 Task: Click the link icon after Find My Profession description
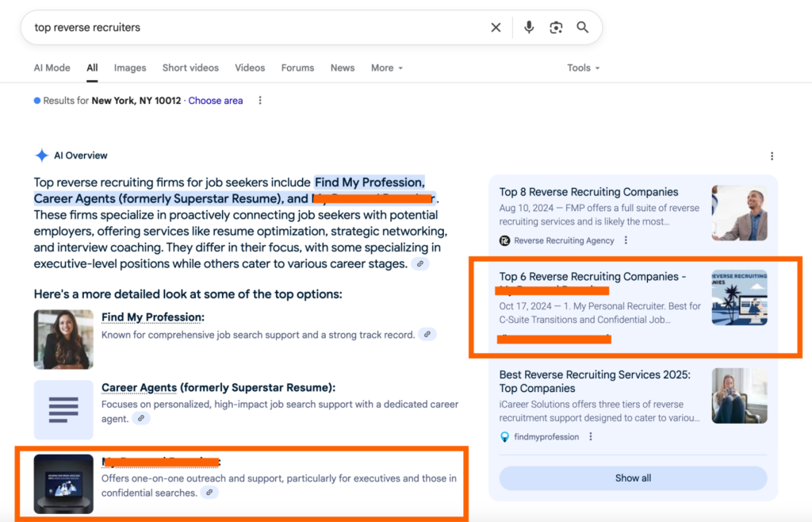point(427,335)
